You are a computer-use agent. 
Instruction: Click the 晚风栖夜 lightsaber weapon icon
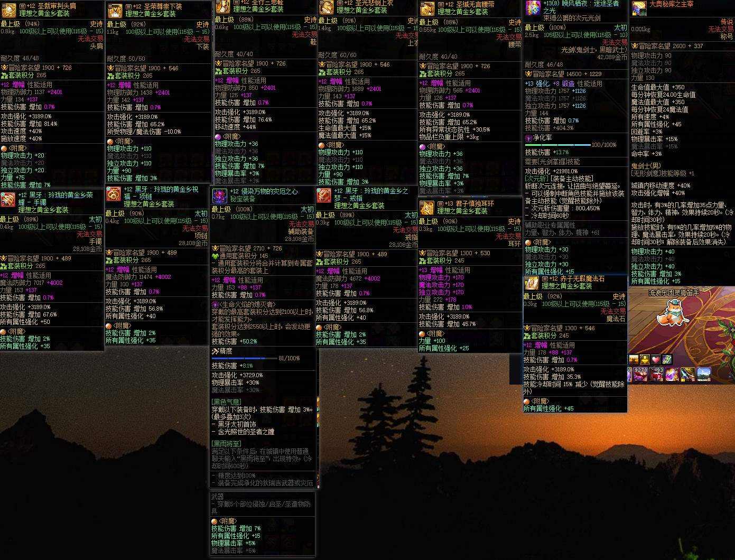click(x=533, y=7)
